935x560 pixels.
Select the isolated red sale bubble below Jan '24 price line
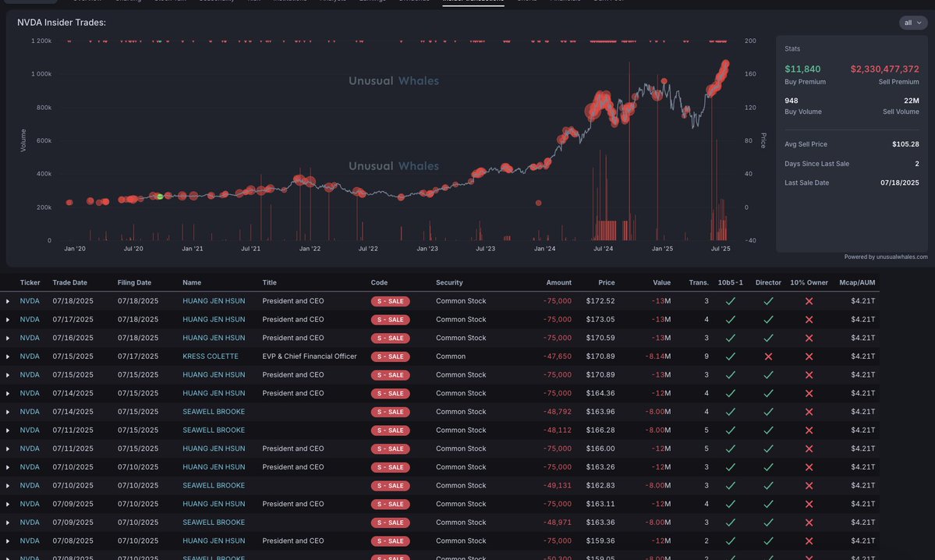coord(538,203)
